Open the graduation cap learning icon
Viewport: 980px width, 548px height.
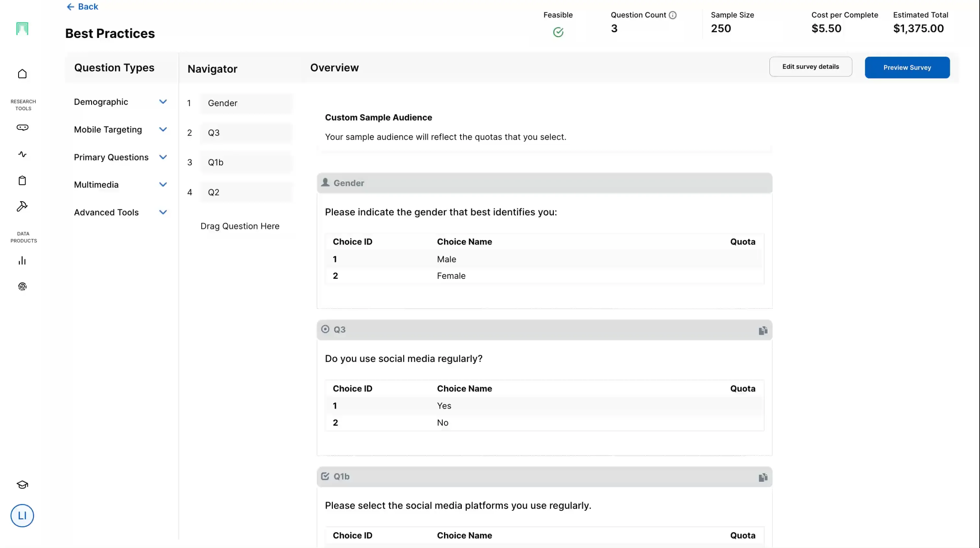pos(22,485)
